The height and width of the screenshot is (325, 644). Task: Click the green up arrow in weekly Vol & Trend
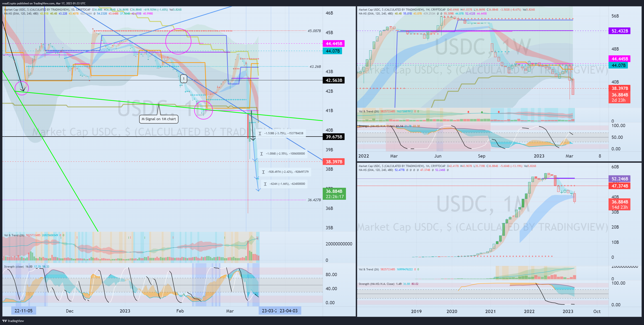482,112
